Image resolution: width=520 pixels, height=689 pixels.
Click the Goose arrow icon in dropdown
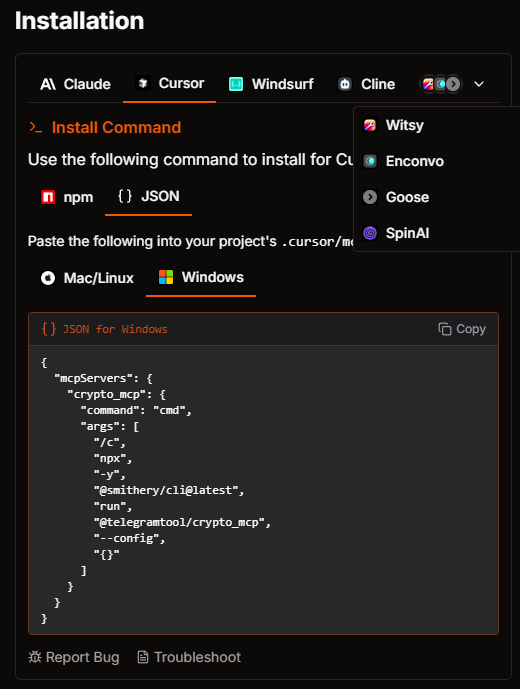pyautogui.click(x=370, y=197)
